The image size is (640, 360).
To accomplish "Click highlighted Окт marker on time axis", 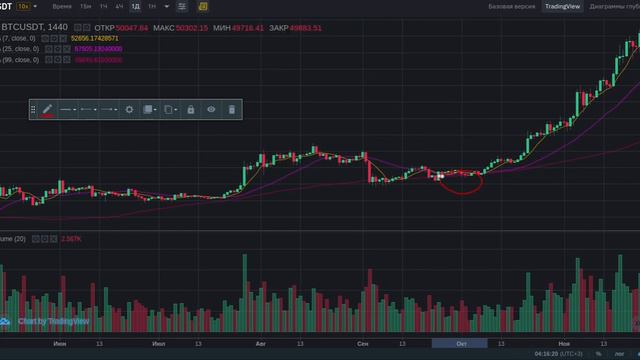I will [460, 344].
